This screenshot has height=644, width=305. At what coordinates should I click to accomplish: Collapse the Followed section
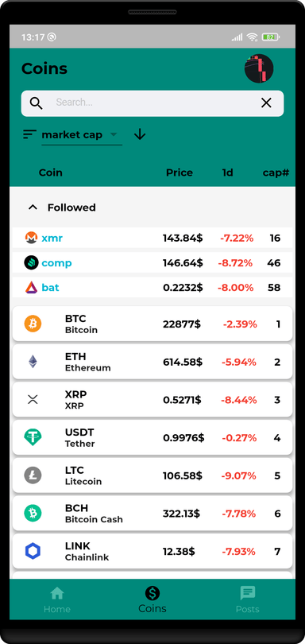pyautogui.click(x=33, y=208)
